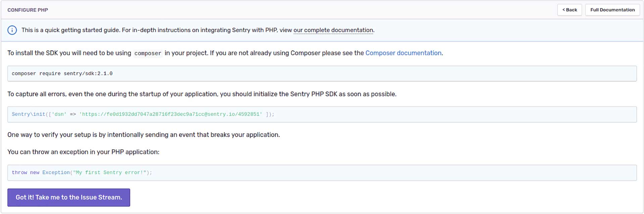644x214 pixels.
Task: Click the info circle icon
Action: click(12, 30)
